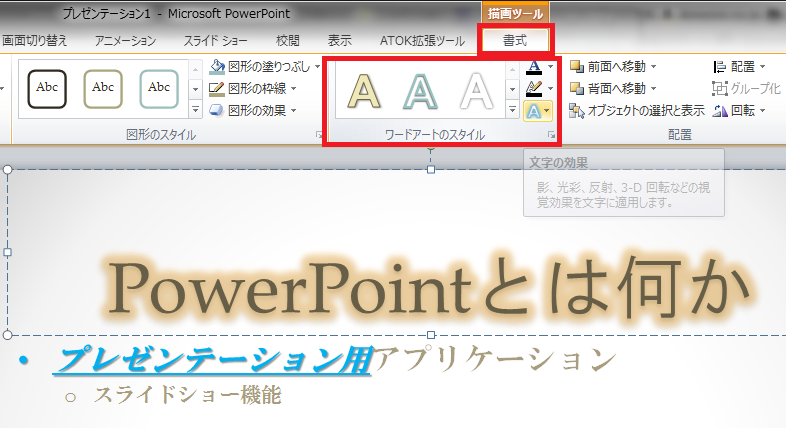This screenshot has width=786, height=428.
Task: Apply the teal-outlined Abc shape style
Action: click(x=159, y=89)
